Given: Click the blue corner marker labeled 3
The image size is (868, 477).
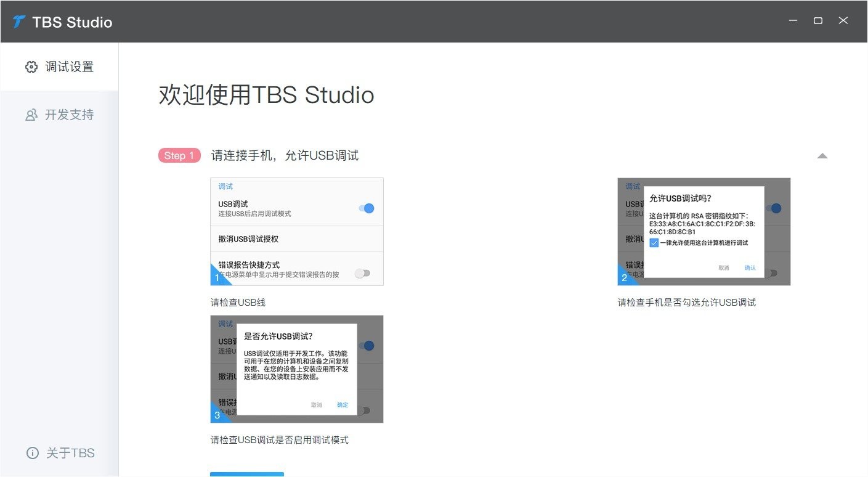Looking at the screenshot, I should pos(217,415).
